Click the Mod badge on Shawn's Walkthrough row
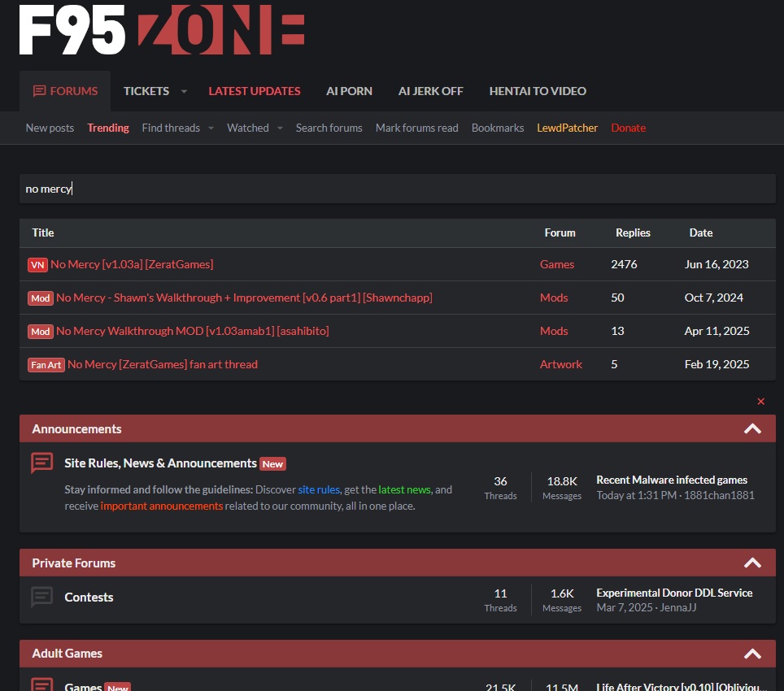 point(41,298)
